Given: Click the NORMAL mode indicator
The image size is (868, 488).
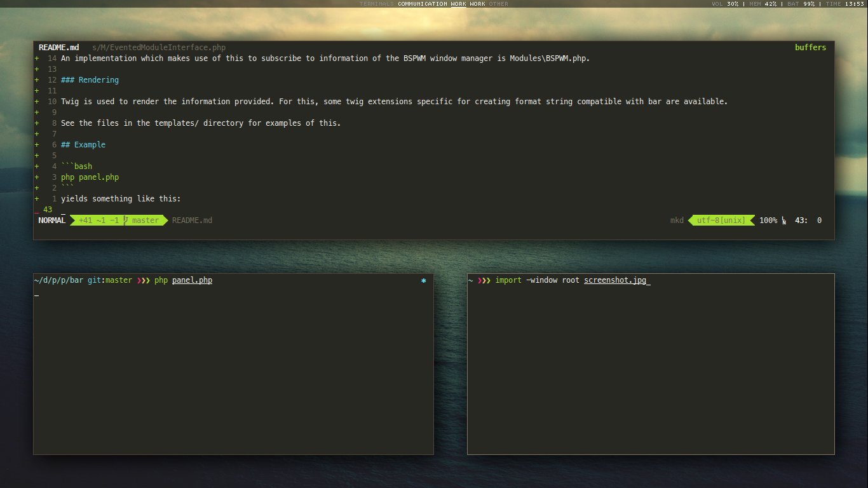Looking at the screenshot, I should tap(51, 220).
